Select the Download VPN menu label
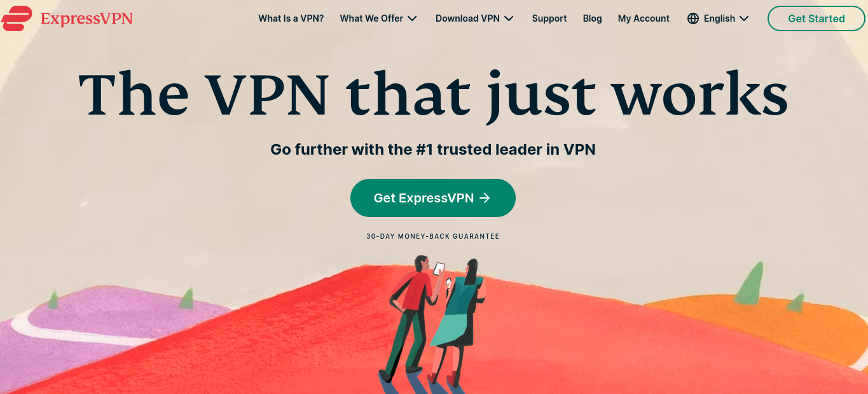The width and height of the screenshot is (868, 394). tap(467, 18)
